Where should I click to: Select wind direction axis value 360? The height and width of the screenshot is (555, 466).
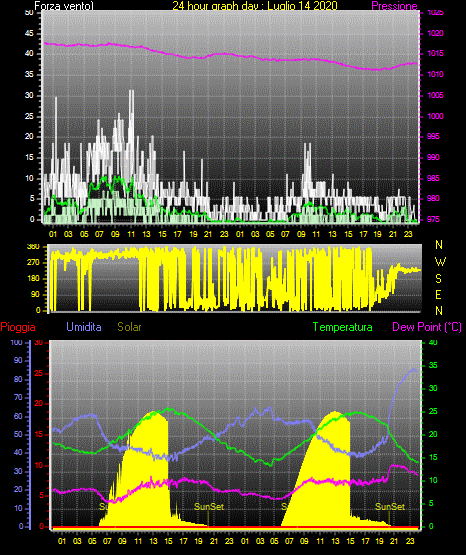pyautogui.click(x=33, y=247)
